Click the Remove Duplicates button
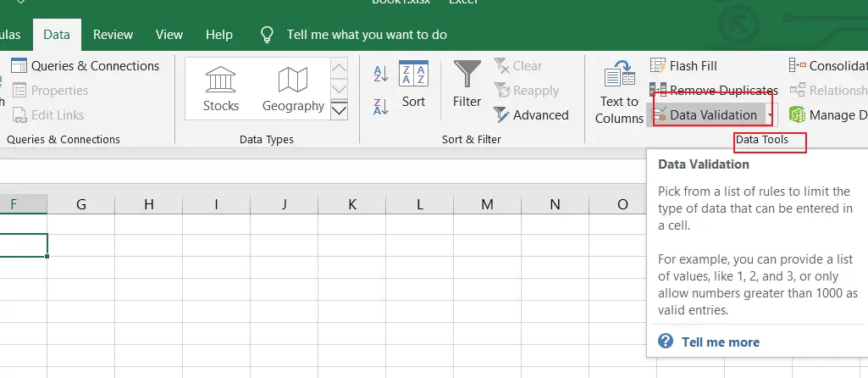 click(714, 91)
